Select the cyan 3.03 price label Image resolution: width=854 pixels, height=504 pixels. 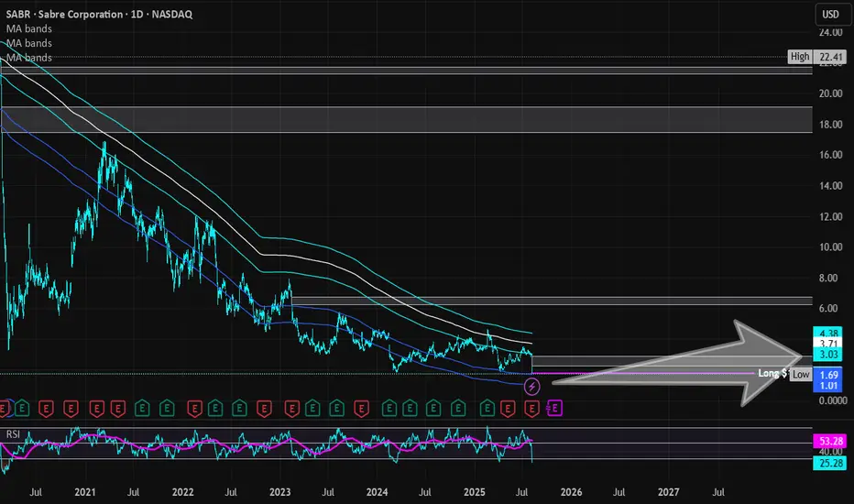pos(828,355)
